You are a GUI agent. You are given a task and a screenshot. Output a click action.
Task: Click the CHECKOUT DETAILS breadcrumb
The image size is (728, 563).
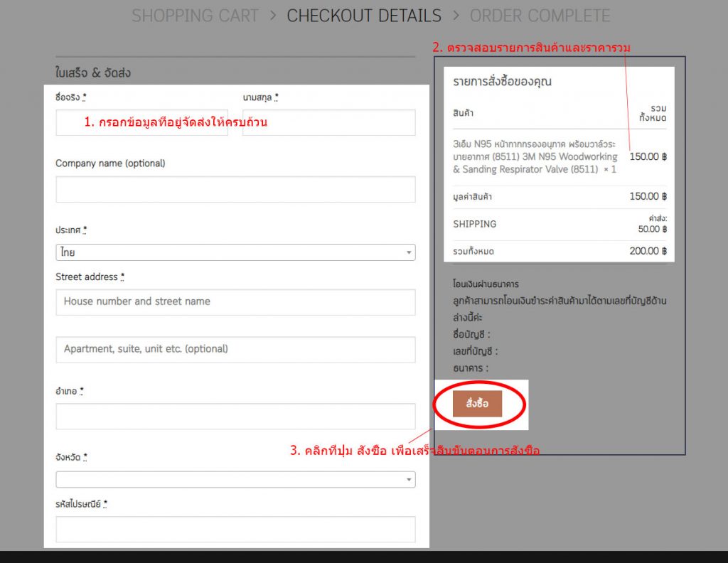point(364,16)
